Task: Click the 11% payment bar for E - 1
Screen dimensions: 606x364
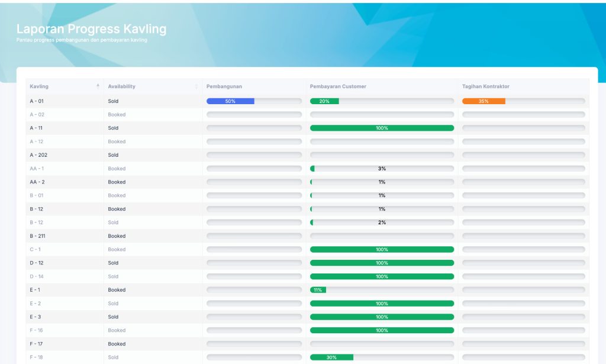Action: 318,290
